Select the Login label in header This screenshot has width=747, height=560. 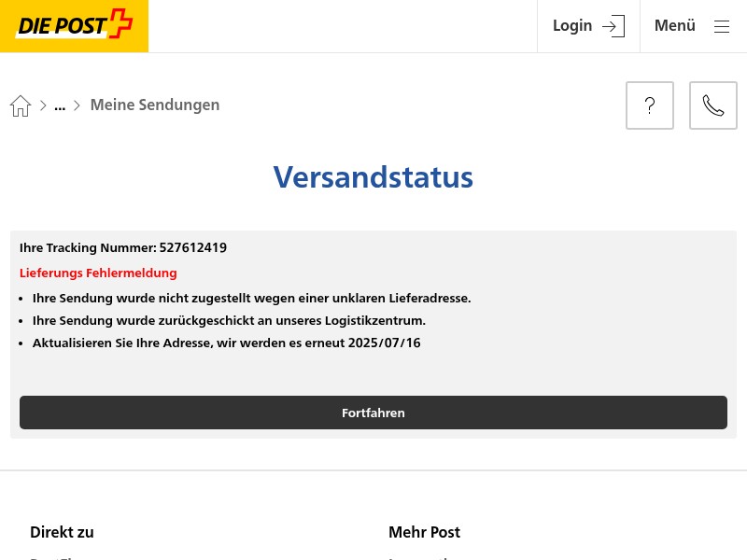tap(572, 26)
